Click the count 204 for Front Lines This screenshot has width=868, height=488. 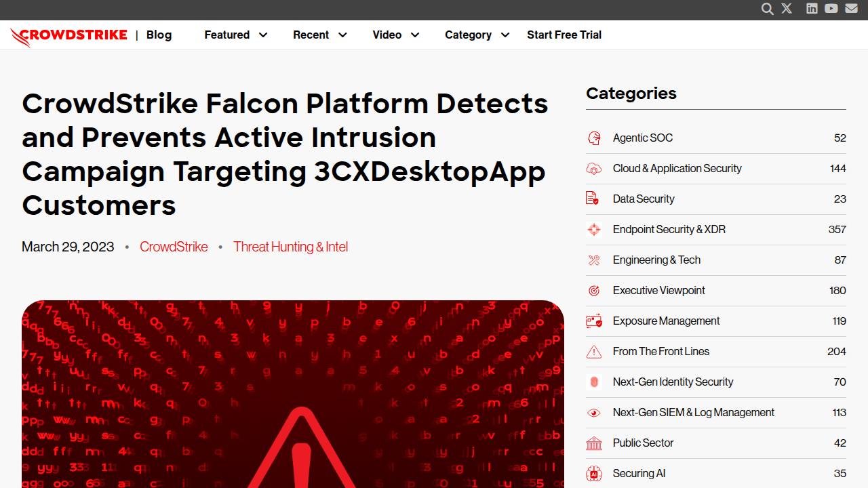837,351
